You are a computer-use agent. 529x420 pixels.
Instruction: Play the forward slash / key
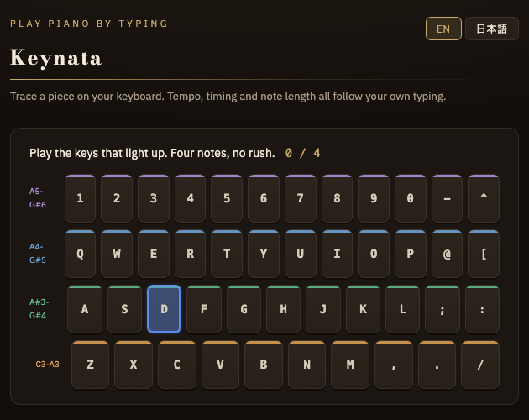[480, 365]
